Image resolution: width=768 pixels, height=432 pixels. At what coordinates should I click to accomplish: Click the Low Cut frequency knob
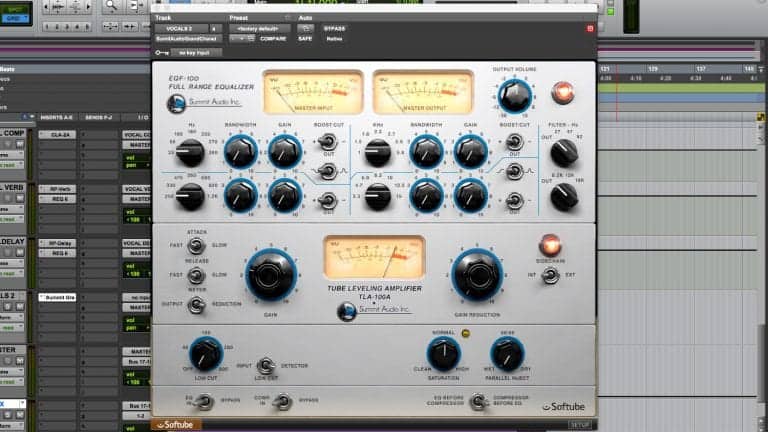pyautogui.click(x=206, y=354)
